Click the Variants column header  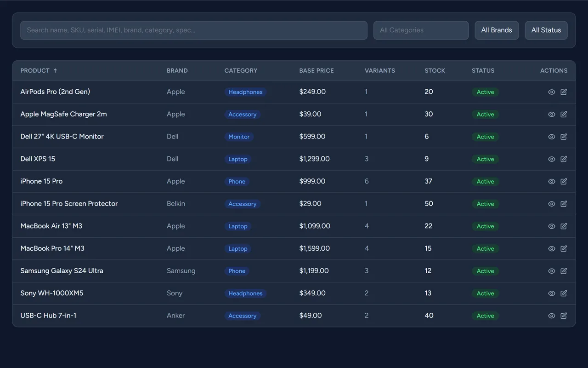[380, 71]
